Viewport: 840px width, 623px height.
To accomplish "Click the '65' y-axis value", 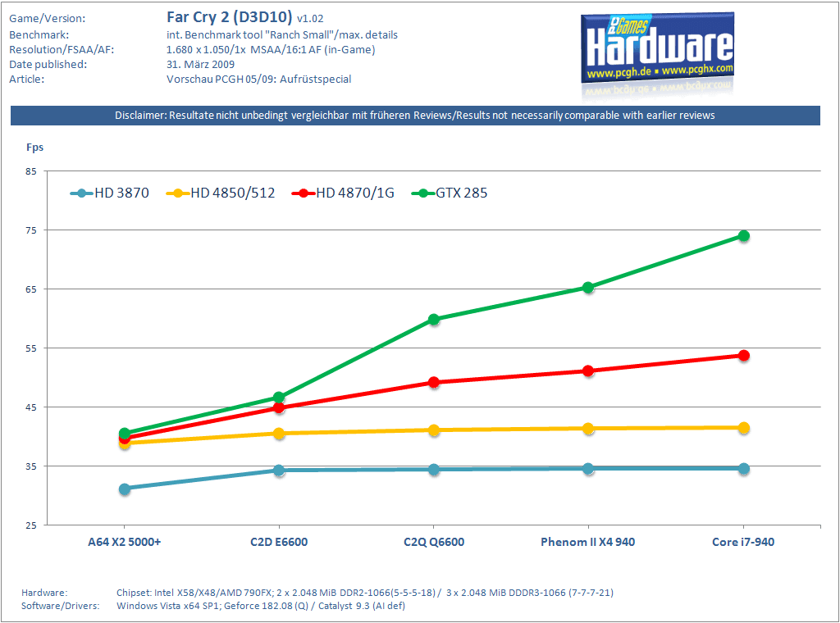I will tap(31, 289).
